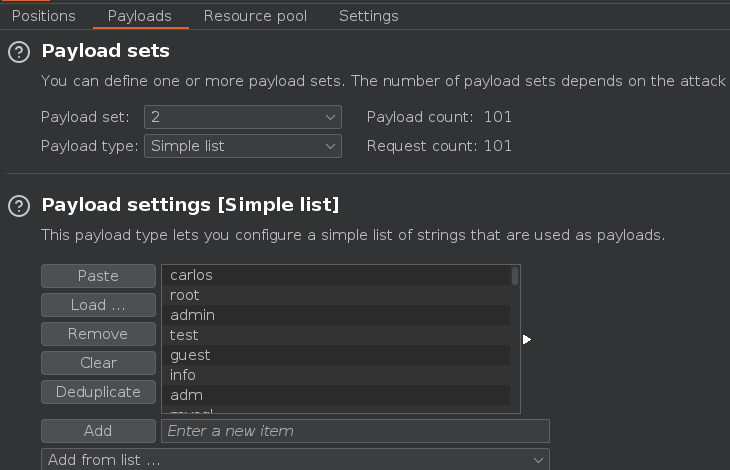Open the Payload type dropdown
The width and height of the screenshot is (730, 470).
(243, 146)
